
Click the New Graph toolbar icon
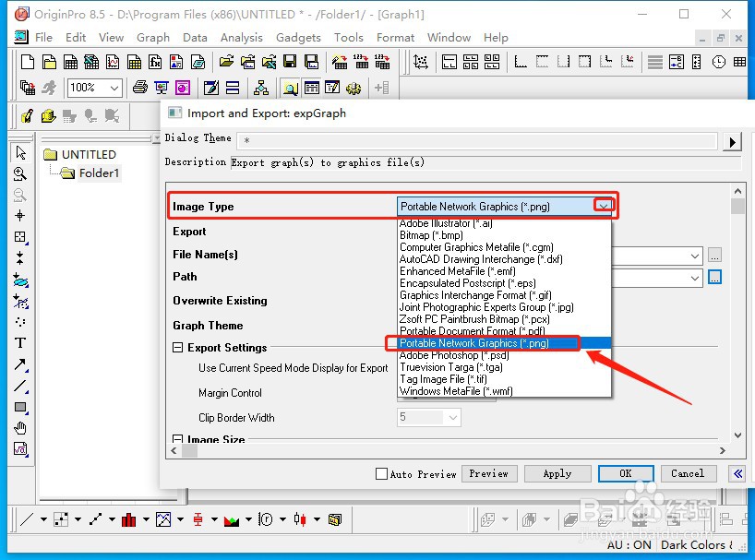coord(113,62)
